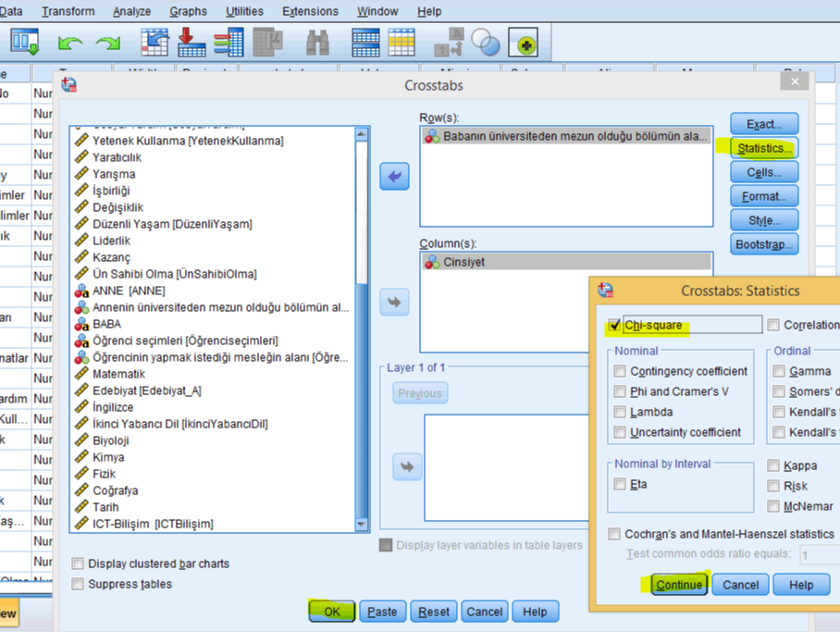Open the Find binoculars tool

click(318, 43)
